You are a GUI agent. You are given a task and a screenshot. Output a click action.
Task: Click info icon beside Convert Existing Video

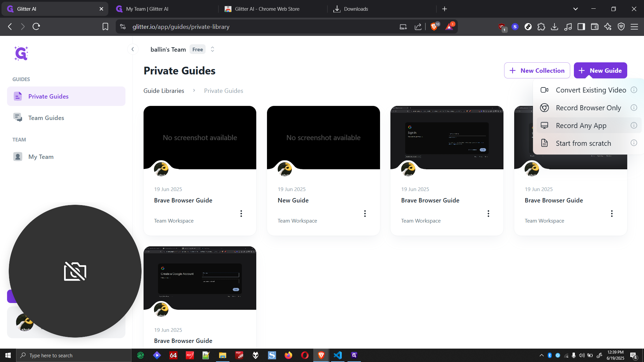coord(634,90)
